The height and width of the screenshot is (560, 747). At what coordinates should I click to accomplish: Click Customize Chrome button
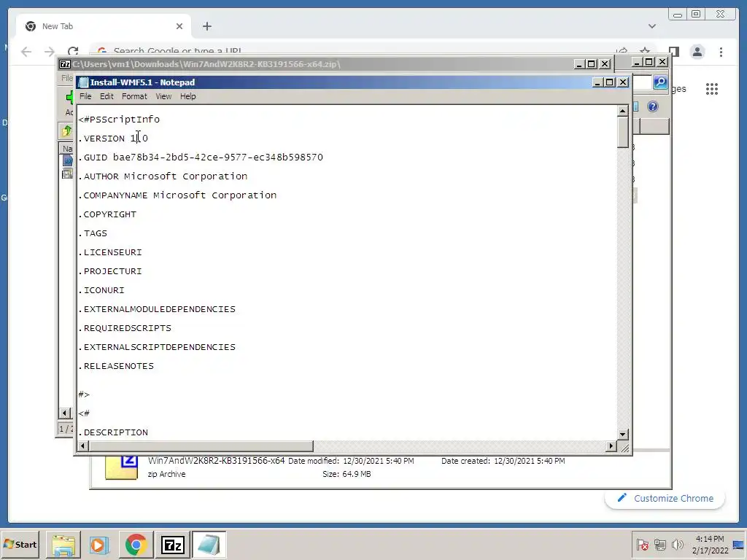[x=665, y=499]
